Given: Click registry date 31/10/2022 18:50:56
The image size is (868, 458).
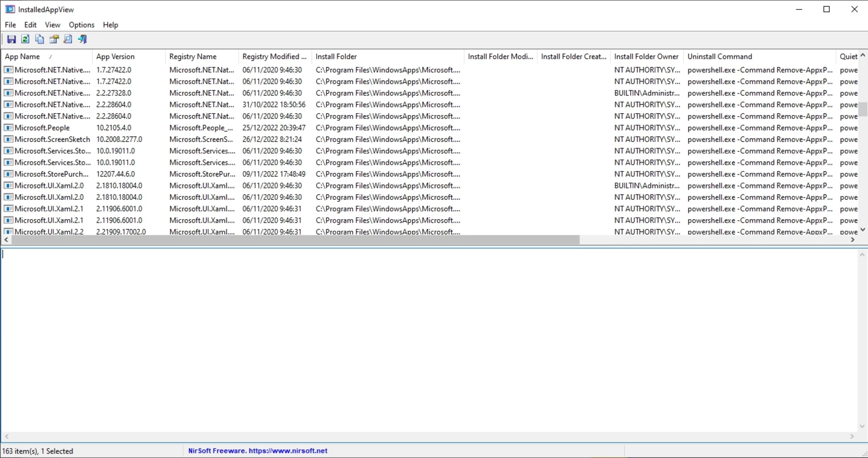Looking at the screenshot, I should (x=274, y=105).
